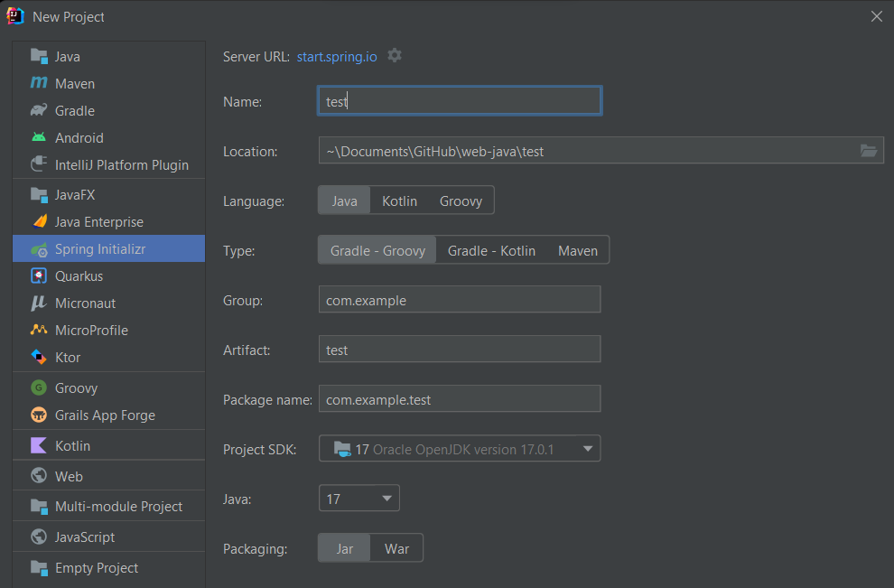Image resolution: width=894 pixels, height=588 pixels.
Task: Set language to Kotlin
Action: [x=399, y=201]
